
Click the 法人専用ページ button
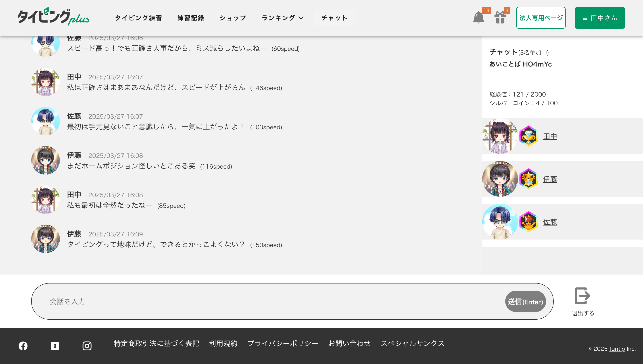pyautogui.click(x=541, y=18)
